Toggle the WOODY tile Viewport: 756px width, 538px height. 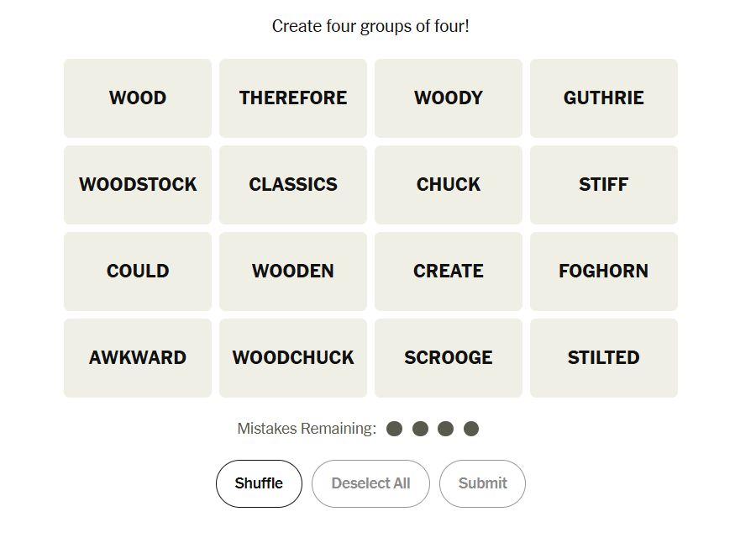[x=449, y=98]
